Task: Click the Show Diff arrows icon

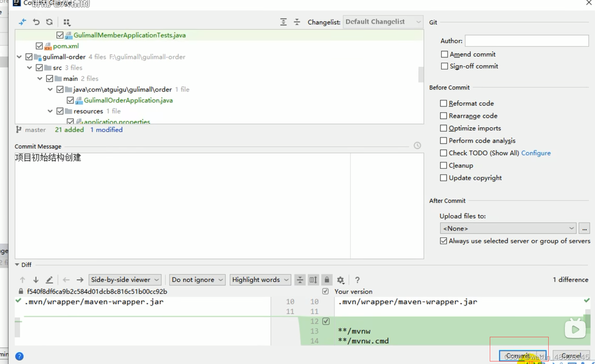Action: coord(22,22)
